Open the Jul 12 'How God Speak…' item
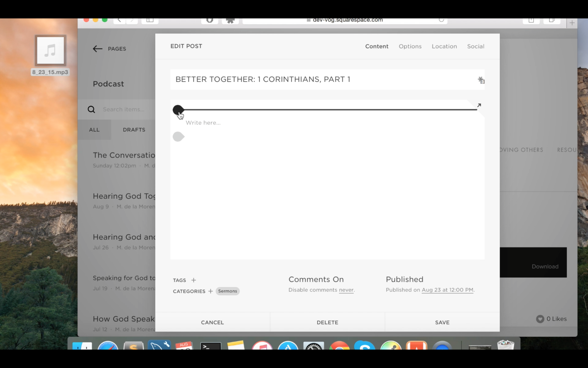 pos(124,324)
